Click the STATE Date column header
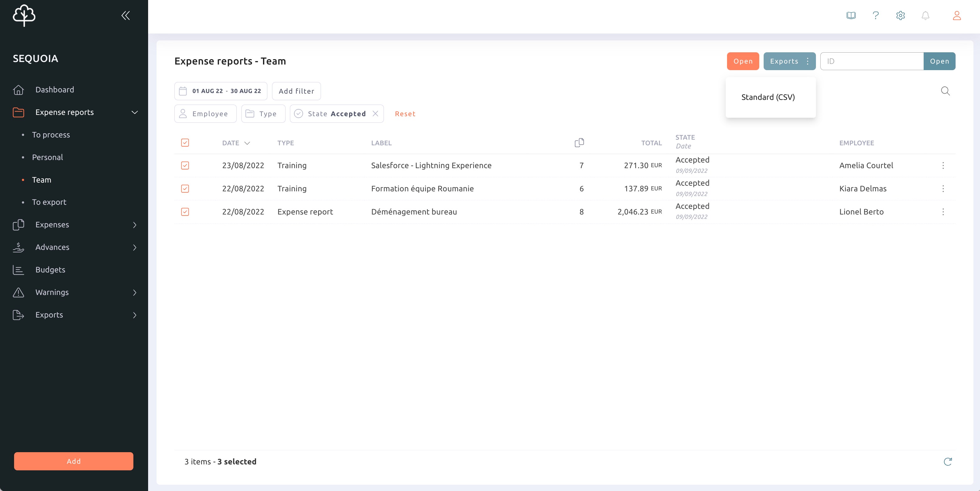Screen dimensions: 980x491 point(685,142)
